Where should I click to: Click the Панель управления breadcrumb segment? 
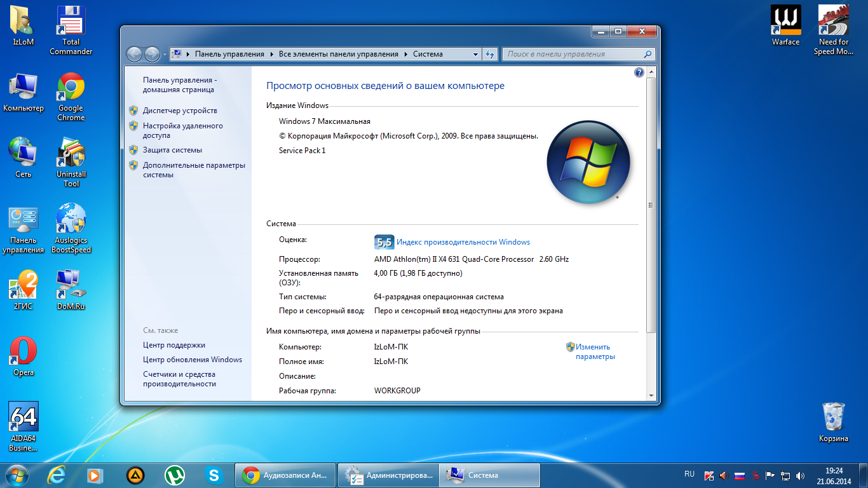(230, 54)
